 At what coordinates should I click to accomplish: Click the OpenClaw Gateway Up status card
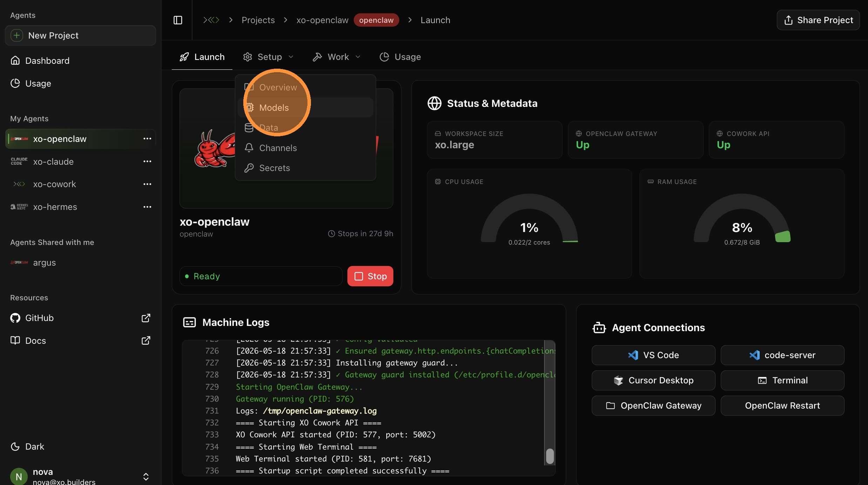pos(636,140)
